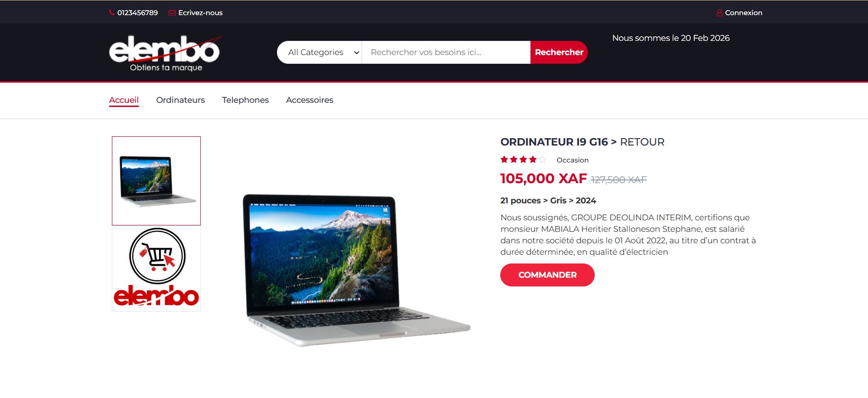Click the empty fifth rating star
Screen dimensions: 868x398
click(542, 160)
